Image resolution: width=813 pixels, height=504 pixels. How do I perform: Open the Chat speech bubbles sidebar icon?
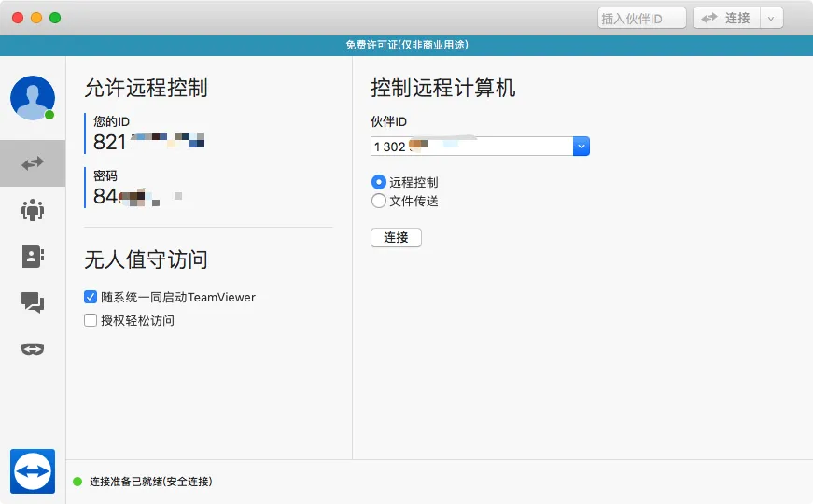(33, 302)
